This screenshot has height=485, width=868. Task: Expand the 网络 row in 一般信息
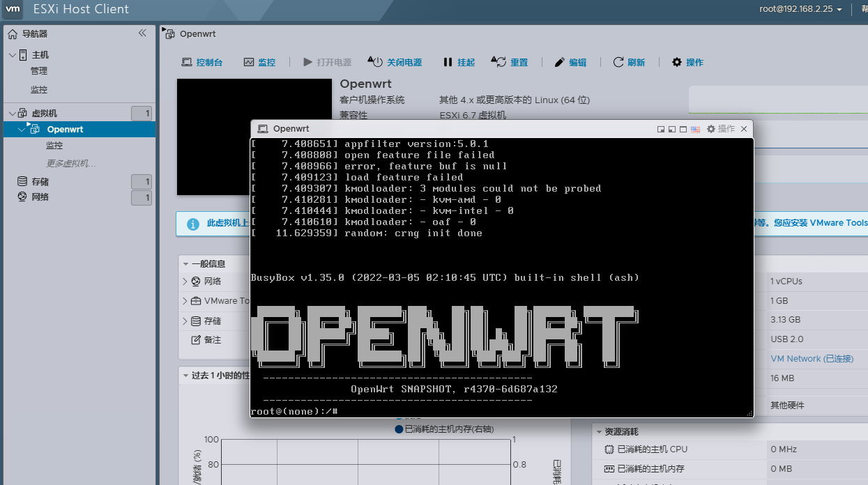tap(185, 282)
